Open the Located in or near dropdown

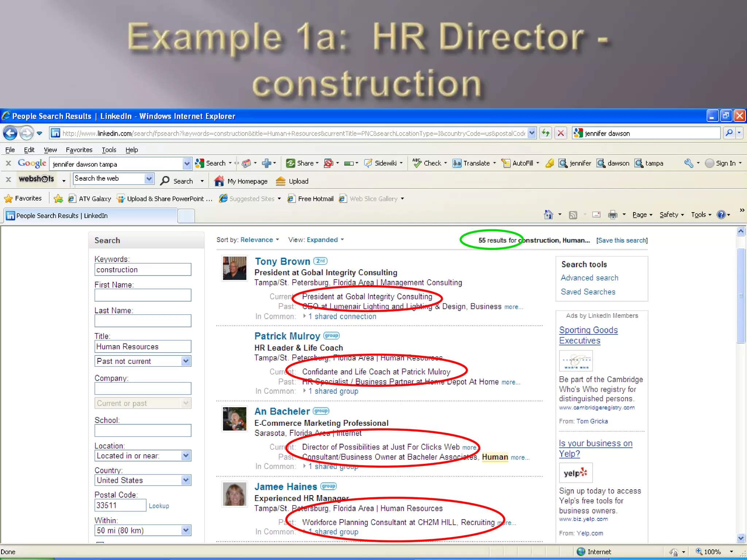click(x=143, y=455)
